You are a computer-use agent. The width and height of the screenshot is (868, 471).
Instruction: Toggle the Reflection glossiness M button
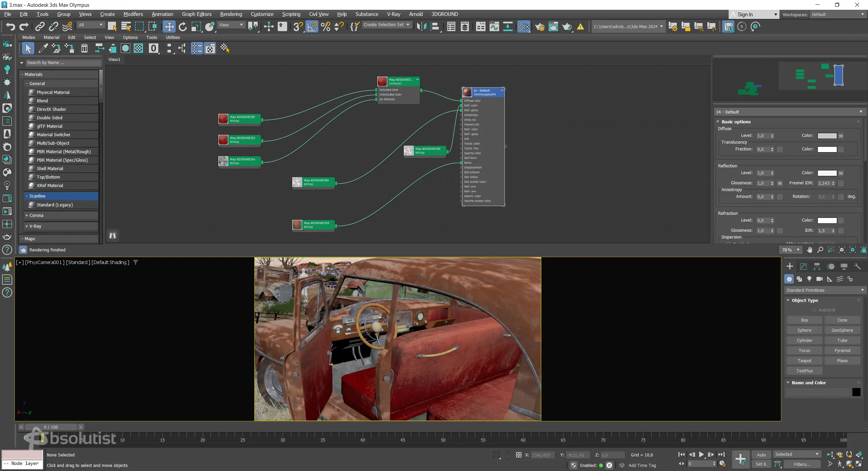click(780, 183)
